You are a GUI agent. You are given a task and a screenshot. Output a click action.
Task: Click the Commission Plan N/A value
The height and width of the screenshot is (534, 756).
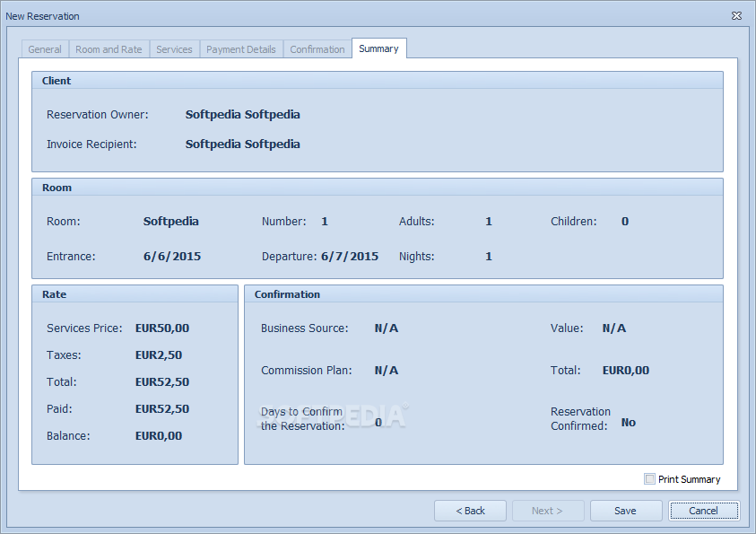pos(387,371)
